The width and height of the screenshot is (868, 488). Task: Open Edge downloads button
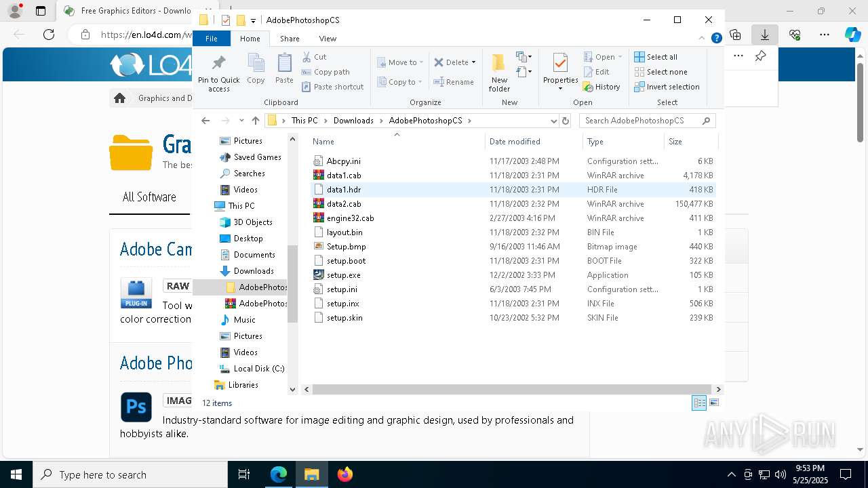[x=764, y=35]
